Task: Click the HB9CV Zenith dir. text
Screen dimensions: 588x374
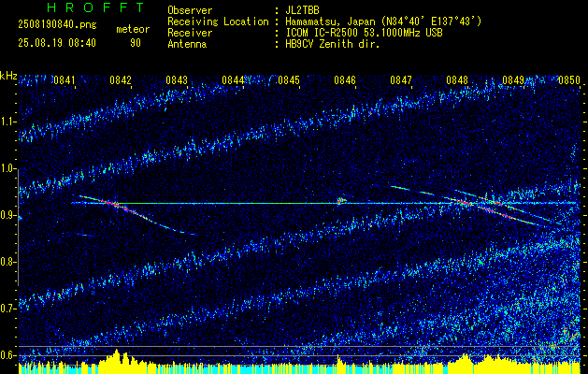Action: point(333,44)
